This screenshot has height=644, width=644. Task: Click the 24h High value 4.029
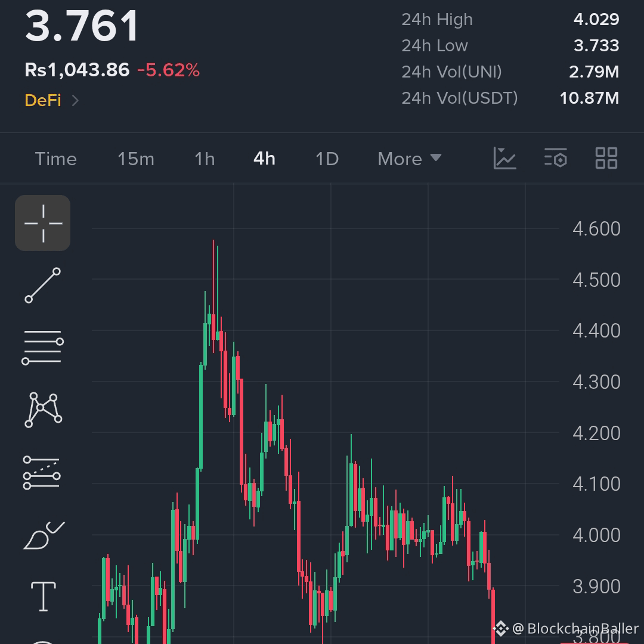click(596, 19)
